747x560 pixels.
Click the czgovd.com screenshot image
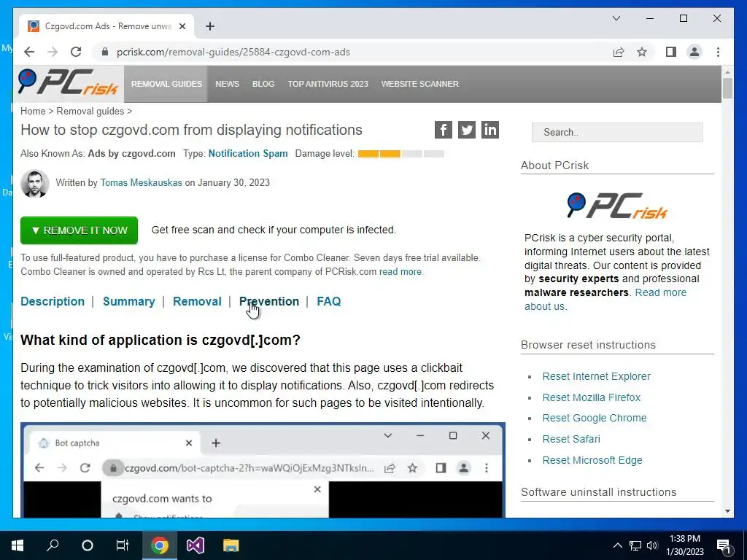point(263,470)
